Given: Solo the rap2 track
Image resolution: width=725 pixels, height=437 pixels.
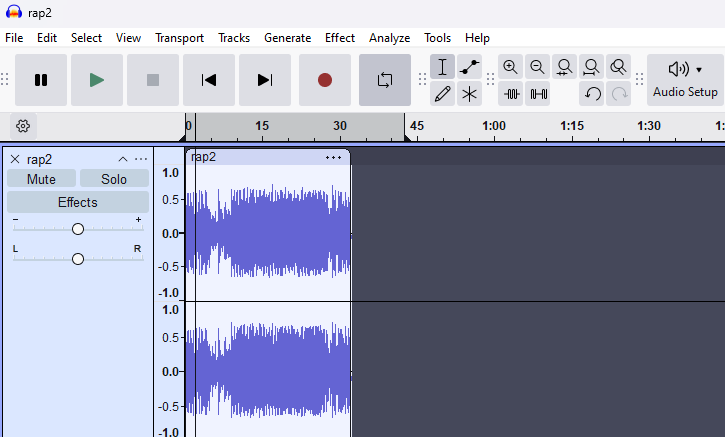Looking at the screenshot, I should tap(114, 179).
